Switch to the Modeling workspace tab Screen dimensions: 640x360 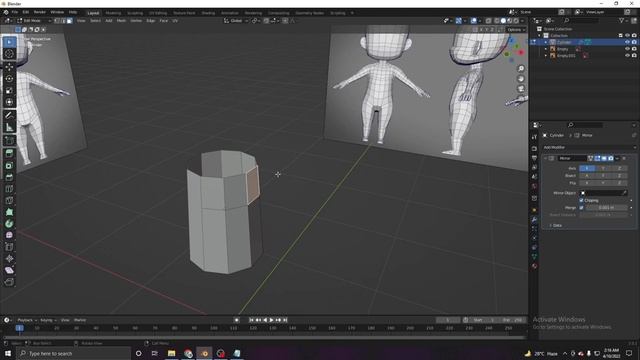[x=113, y=13]
